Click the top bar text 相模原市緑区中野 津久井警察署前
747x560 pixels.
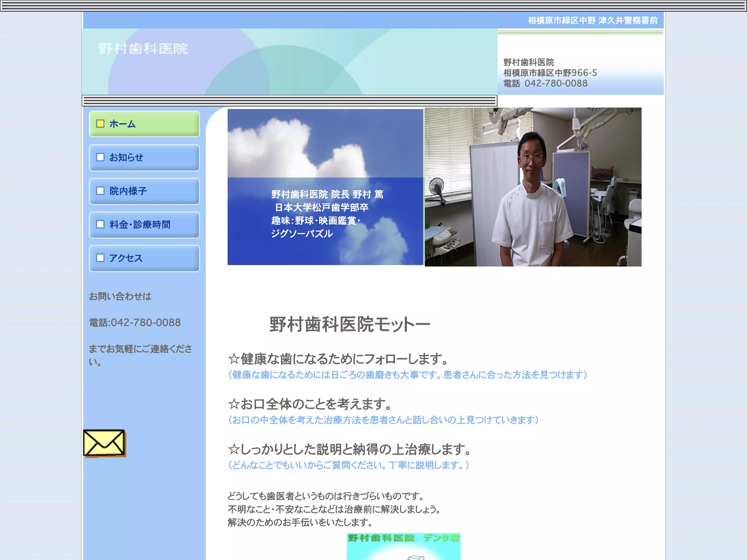tap(593, 20)
